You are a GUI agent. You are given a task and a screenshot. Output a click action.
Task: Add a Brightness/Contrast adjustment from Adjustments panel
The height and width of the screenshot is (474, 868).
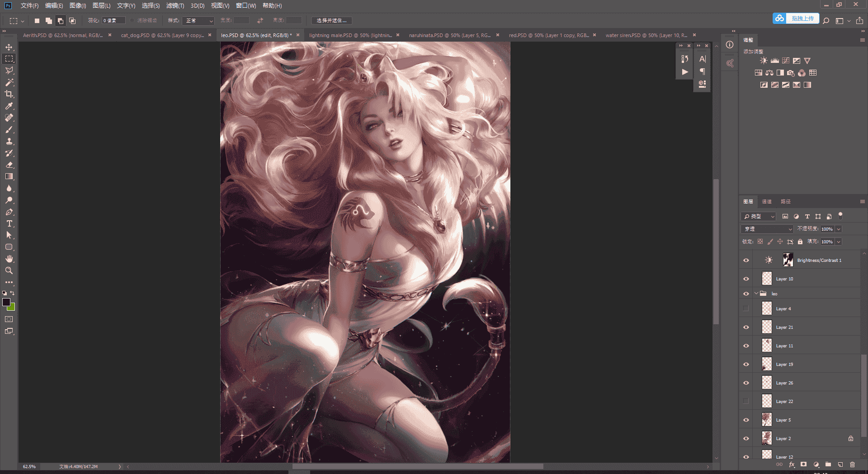point(764,61)
